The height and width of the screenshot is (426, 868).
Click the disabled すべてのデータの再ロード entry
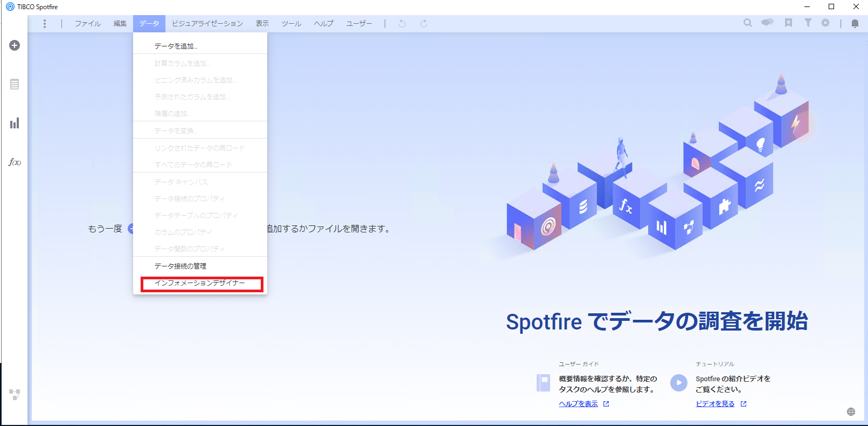(200, 164)
